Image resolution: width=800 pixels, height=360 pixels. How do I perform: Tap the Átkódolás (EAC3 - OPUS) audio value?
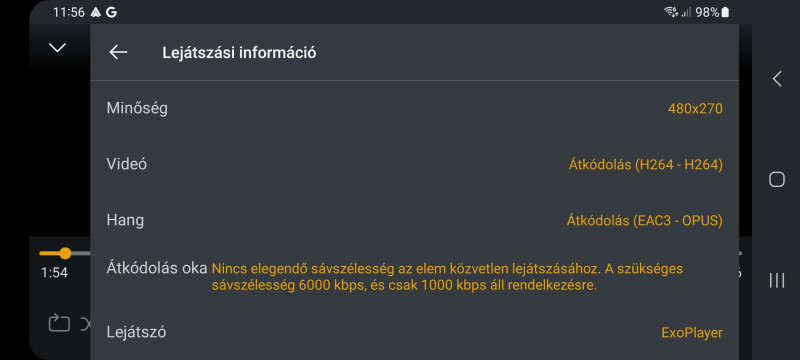(x=644, y=221)
